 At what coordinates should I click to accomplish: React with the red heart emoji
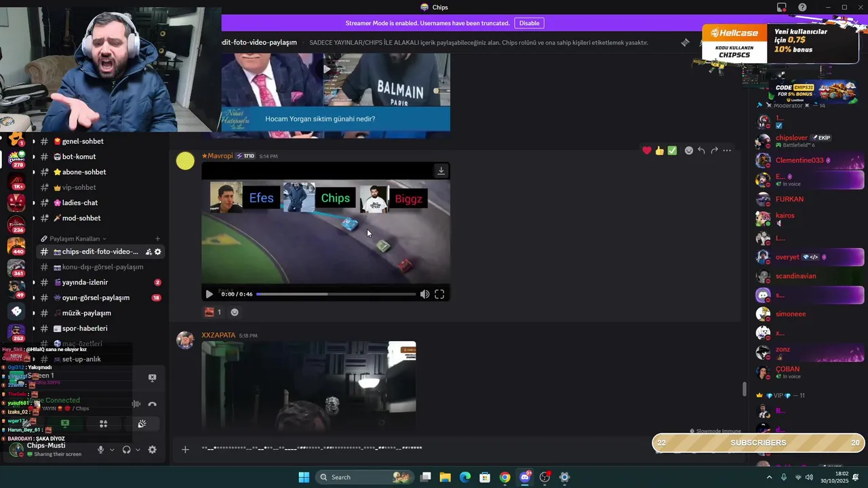coord(647,150)
